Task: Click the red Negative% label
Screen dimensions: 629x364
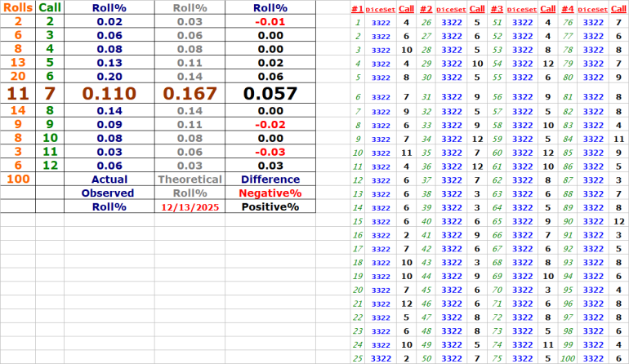Action: click(x=270, y=193)
